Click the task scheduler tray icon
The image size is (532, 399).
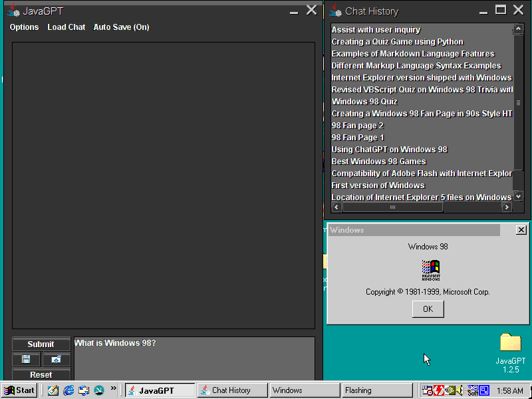[x=426, y=390]
